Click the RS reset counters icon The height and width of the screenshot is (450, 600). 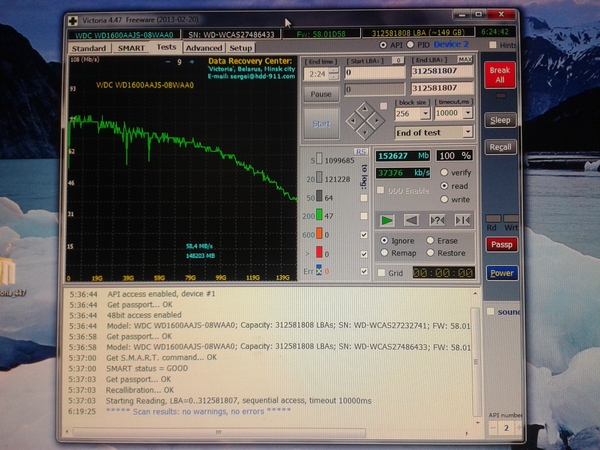click(361, 151)
